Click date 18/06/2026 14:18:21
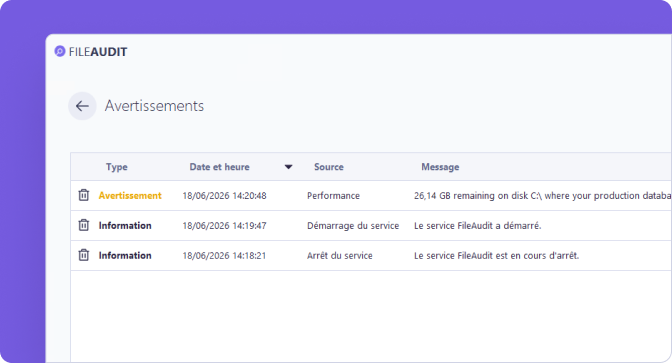 click(x=224, y=256)
